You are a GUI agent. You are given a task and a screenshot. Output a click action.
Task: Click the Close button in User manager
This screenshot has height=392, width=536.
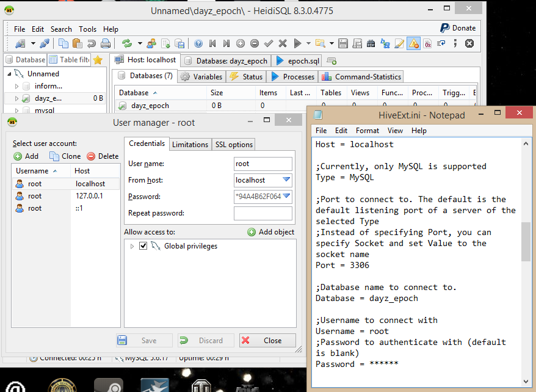click(x=267, y=340)
